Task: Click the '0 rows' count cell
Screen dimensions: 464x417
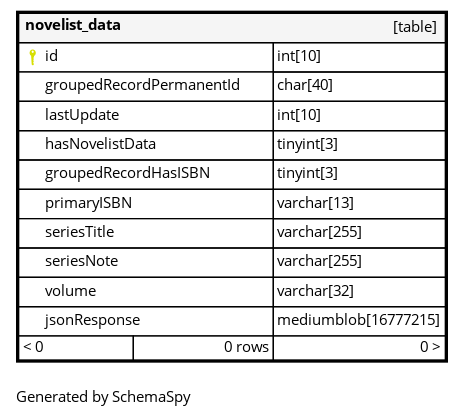Action: pyautogui.click(x=203, y=348)
